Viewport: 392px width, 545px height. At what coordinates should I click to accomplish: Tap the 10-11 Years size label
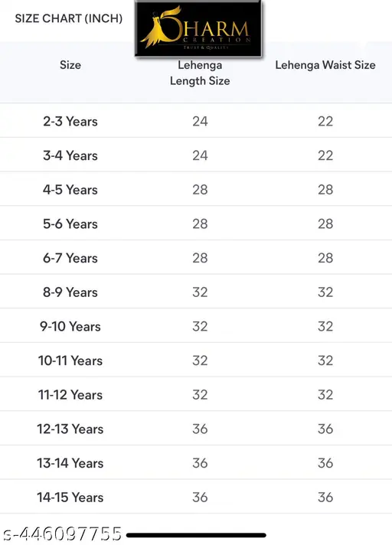[x=70, y=361]
